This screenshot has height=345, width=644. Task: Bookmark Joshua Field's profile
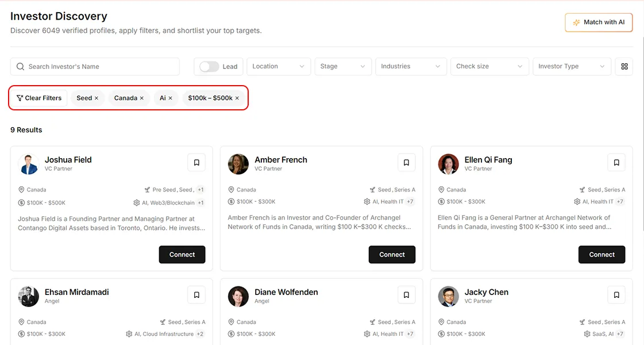point(196,162)
